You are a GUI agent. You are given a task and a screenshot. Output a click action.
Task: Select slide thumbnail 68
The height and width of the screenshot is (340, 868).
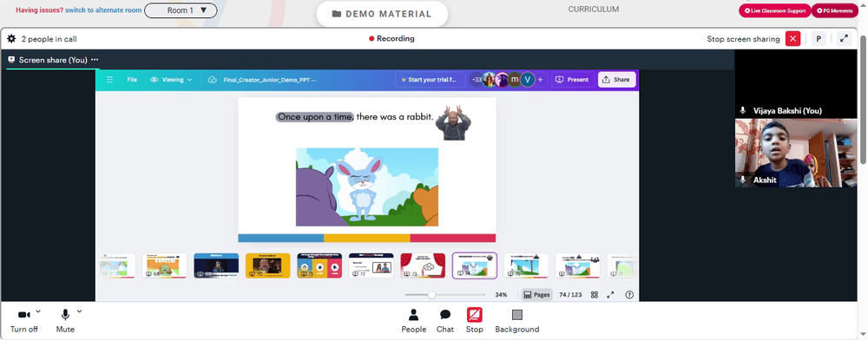(164, 265)
